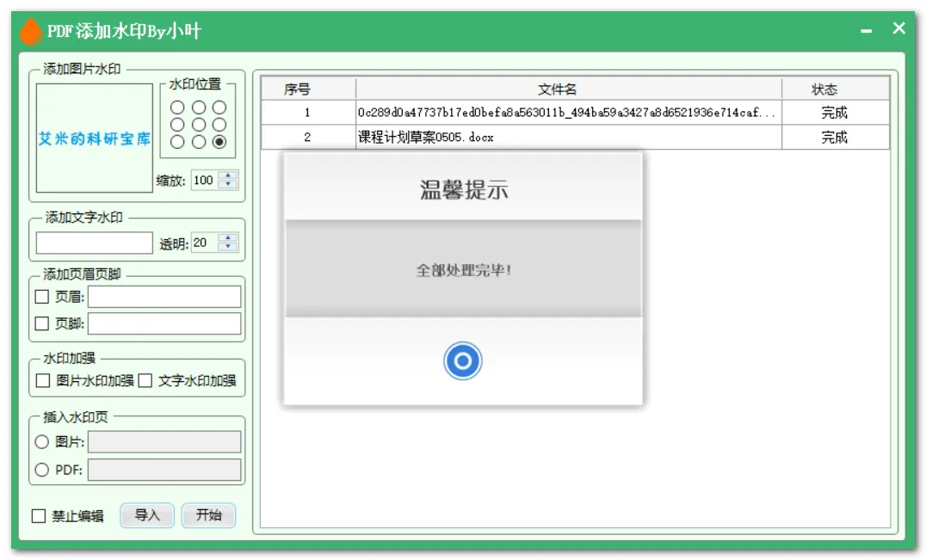Select file row 课程计划草案0505.docx

575,137
